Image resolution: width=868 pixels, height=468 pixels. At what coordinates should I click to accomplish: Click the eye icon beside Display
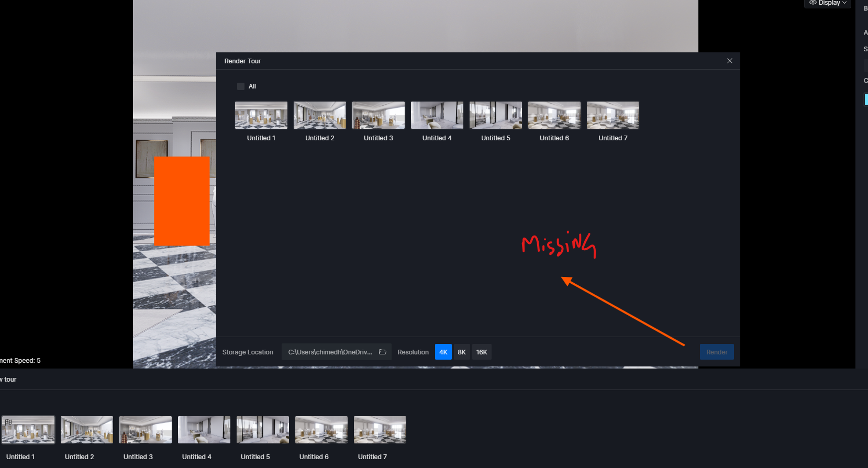pos(813,3)
